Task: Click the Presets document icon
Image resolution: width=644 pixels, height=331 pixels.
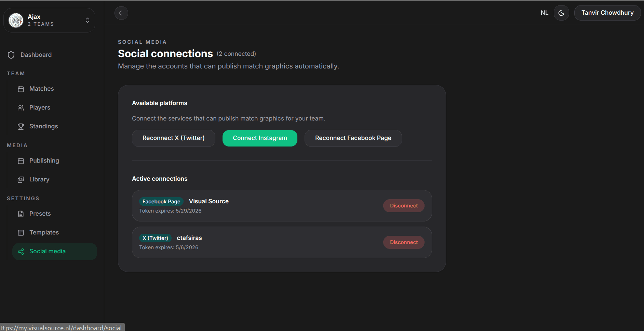Action: (21, 214)
